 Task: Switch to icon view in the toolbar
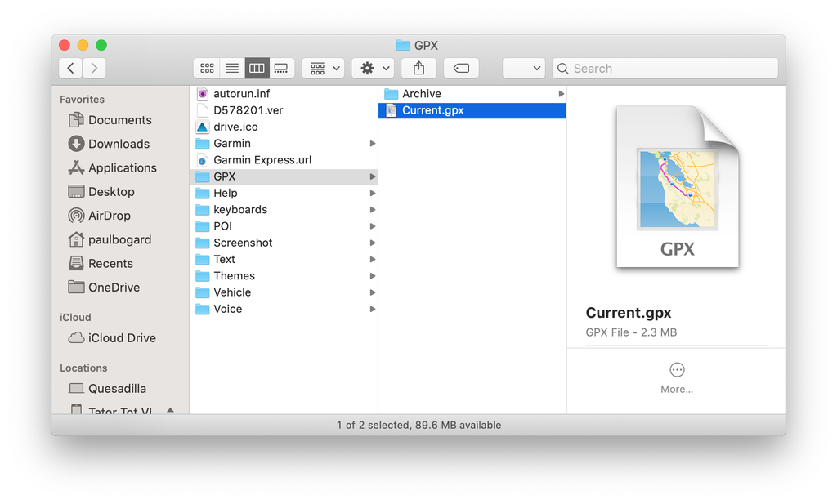[206, 68]
